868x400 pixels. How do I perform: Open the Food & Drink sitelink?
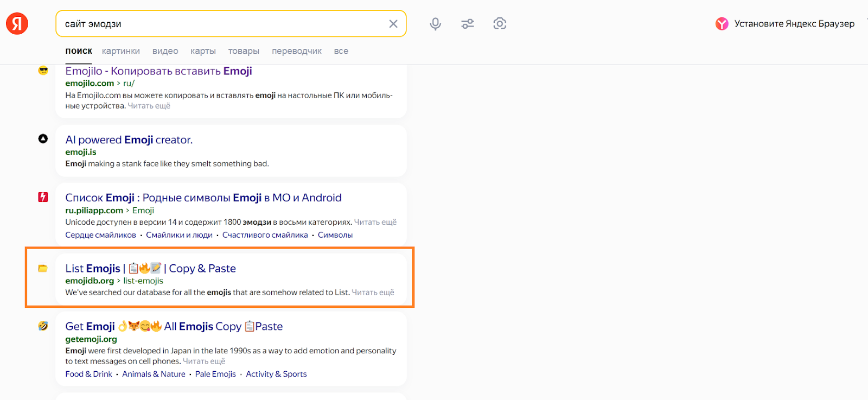[x=88, y=374]
